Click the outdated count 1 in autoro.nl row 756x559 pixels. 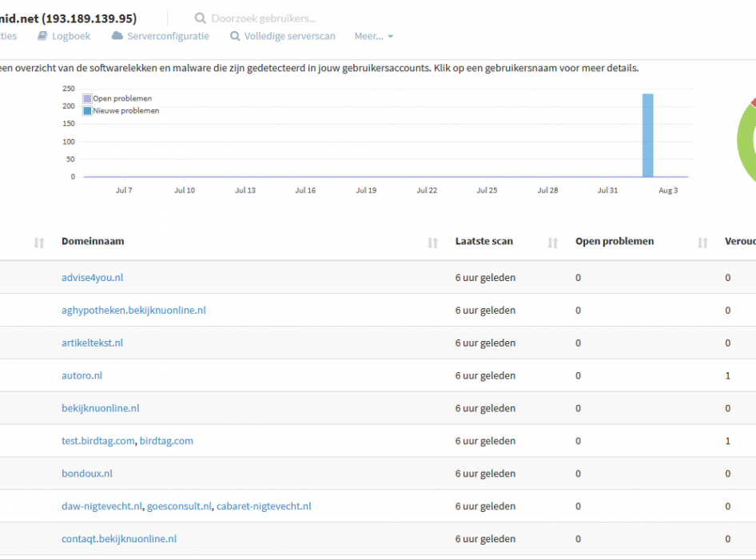point(727,375)
